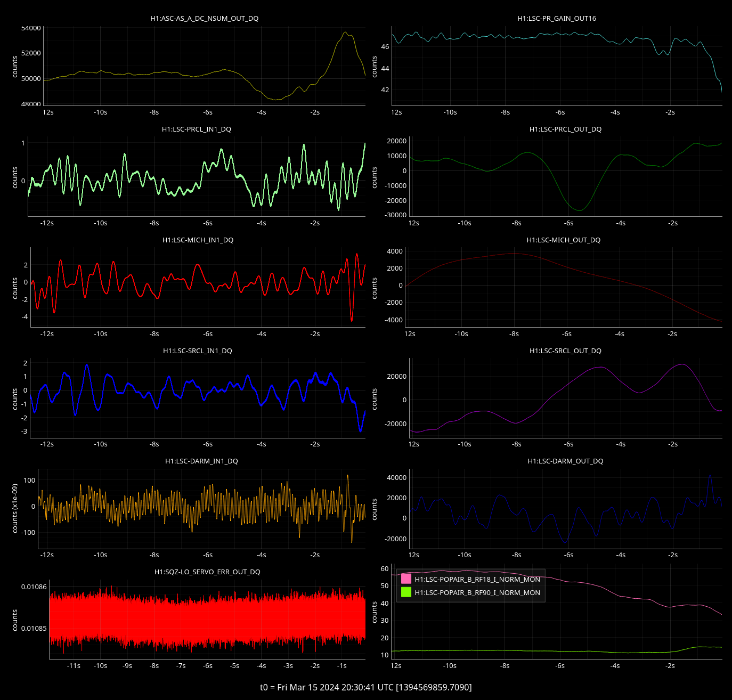The image size is (732, 700).
Task: Click the 0.01086 y-axis label on SQZ plot
Action: [34, 587]
